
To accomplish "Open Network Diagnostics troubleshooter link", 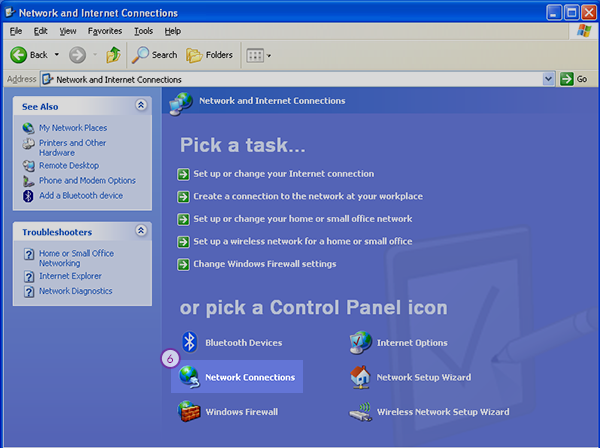I will (x=75, y=291).
